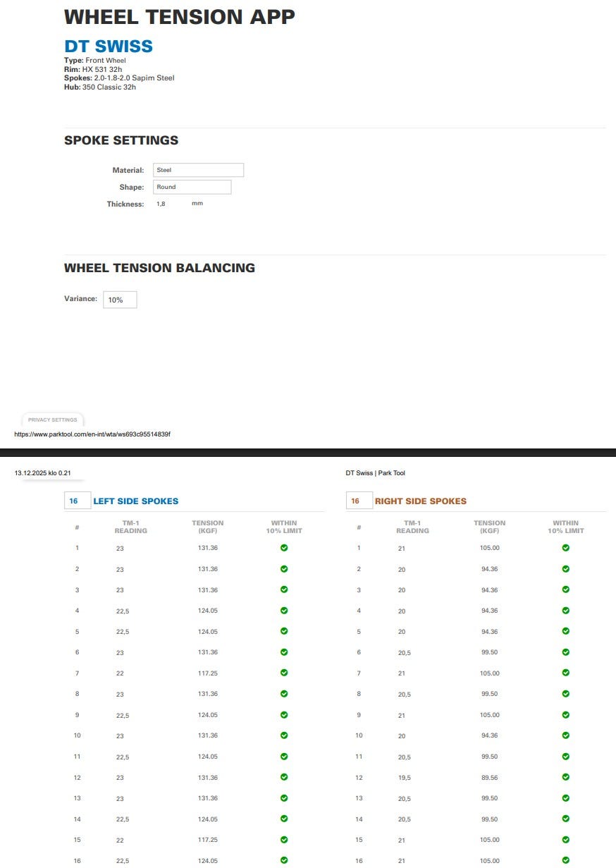The height and width of the screenshot is (868, 616).
Task: Click the green check for left spoke 13
Action: (x=284, y=798)
